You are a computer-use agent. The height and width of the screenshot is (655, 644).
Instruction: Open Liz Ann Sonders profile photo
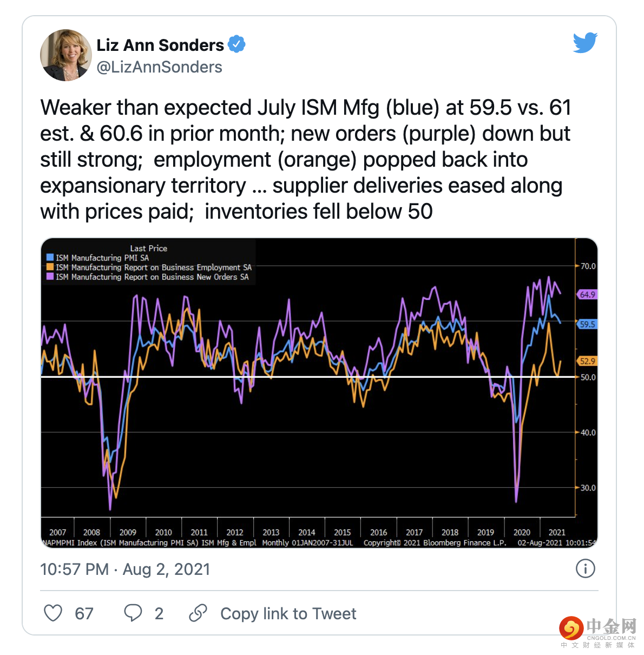[66, 55]
